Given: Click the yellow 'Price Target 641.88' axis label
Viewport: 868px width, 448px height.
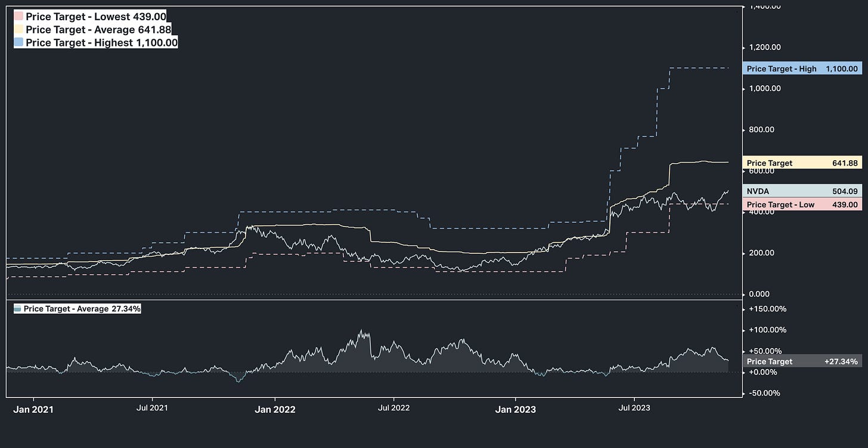Looking at the screenshot, I should [802, 163].
